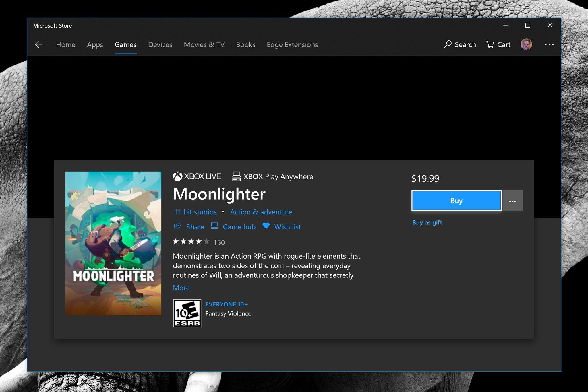Image resolution: width=588 pixels, height=392 pixels.
Task: Click the $19.99 price text
Action: pos(425,178)
